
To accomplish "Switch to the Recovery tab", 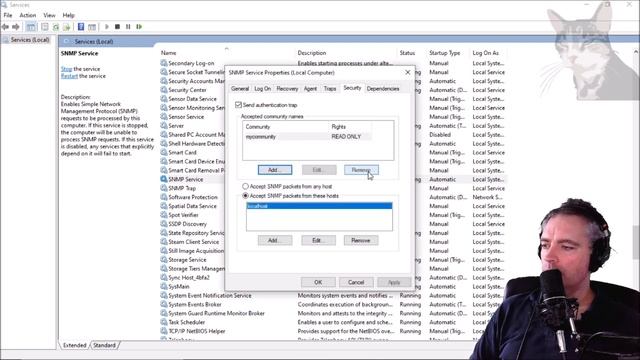I will tap(287, 89).
